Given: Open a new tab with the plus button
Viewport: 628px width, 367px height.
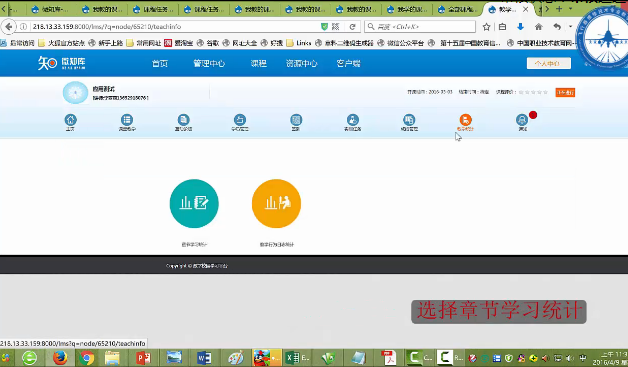Looking at the screenshot, I should pos(559,9).
